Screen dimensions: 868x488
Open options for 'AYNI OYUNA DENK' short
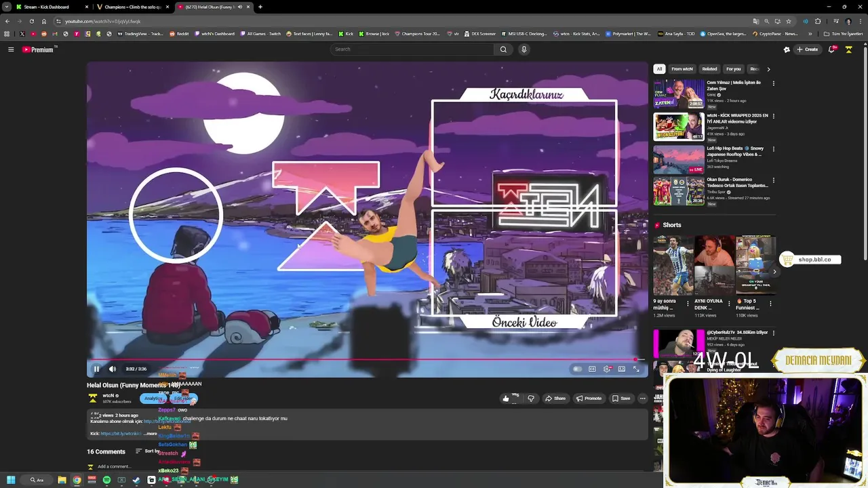pyautogui.click(x=729, y=304)
